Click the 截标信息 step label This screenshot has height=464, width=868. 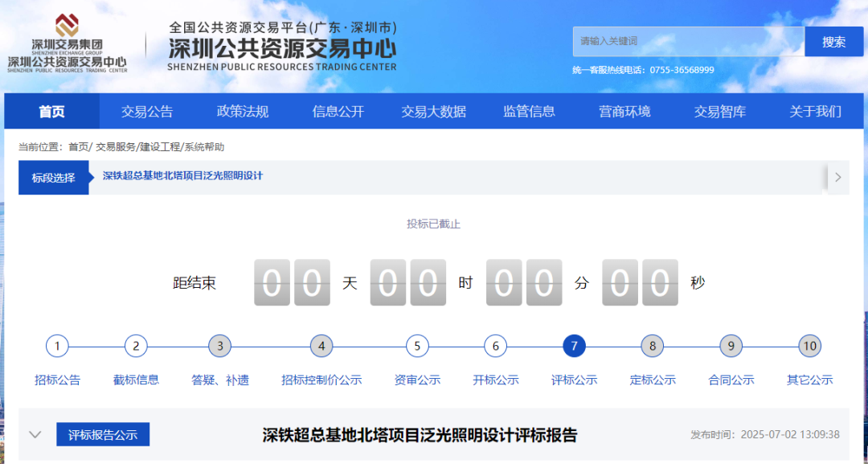click(x=136, y=380)
